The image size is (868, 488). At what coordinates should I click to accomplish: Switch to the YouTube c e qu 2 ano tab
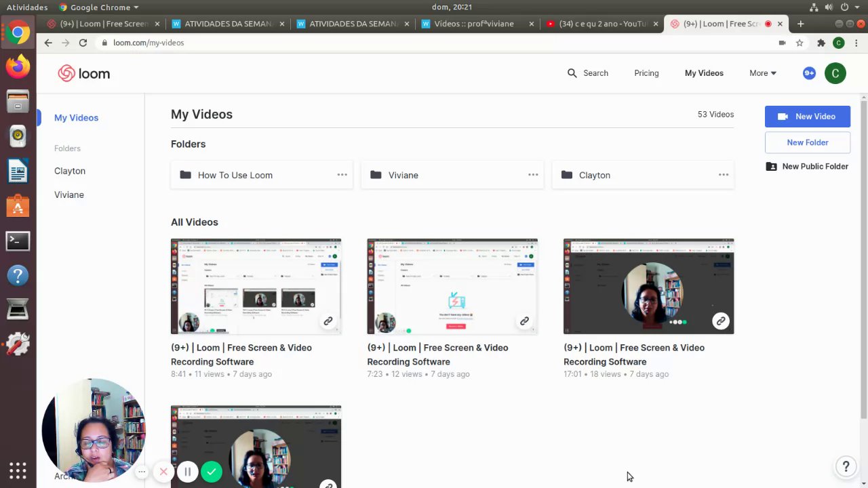[603, 24]
